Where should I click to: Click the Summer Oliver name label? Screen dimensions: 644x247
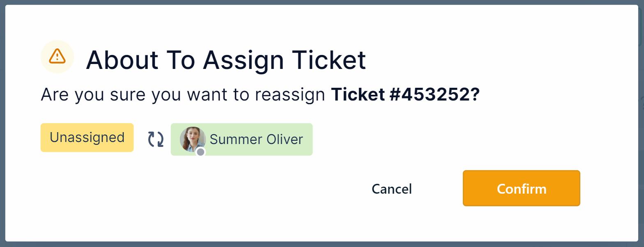click(256, 140)
